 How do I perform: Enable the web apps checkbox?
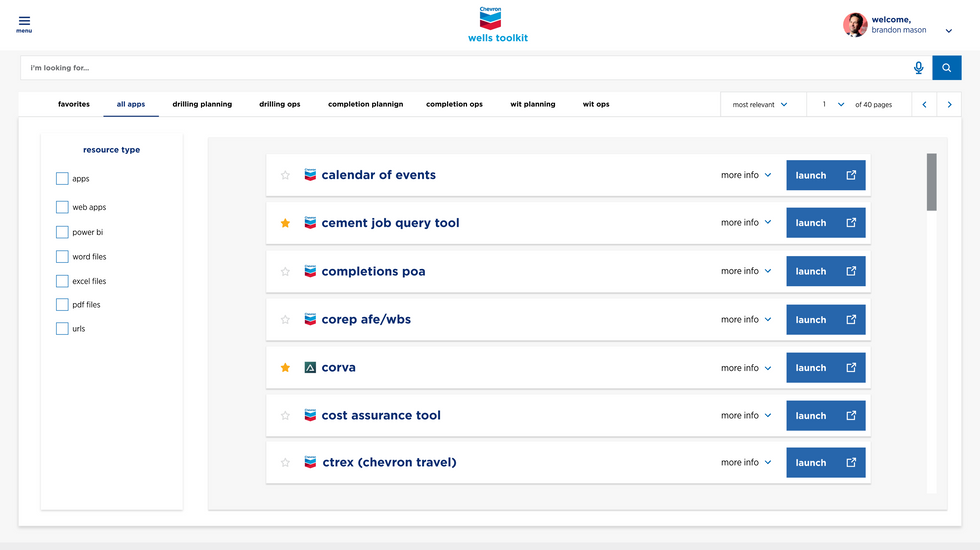[x=62, y=207]
